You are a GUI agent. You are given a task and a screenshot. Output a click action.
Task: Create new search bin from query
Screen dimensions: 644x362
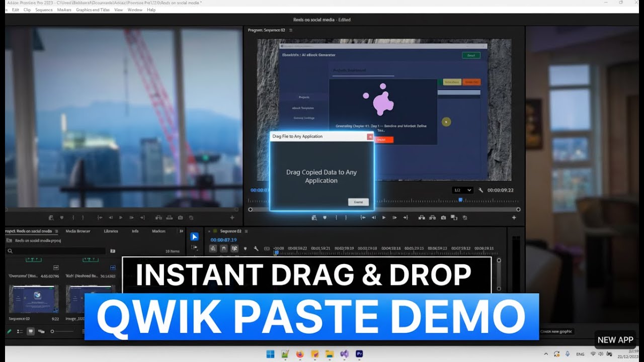tap(113, 251)
